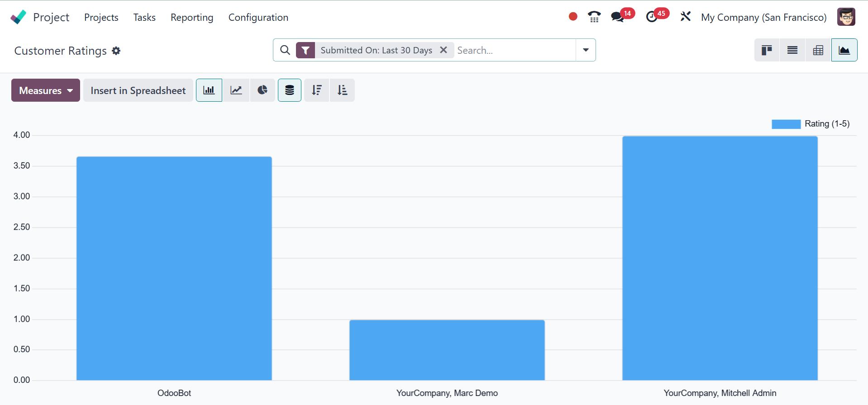
Task: Open the activities clock icon
Action: (652, 17)
